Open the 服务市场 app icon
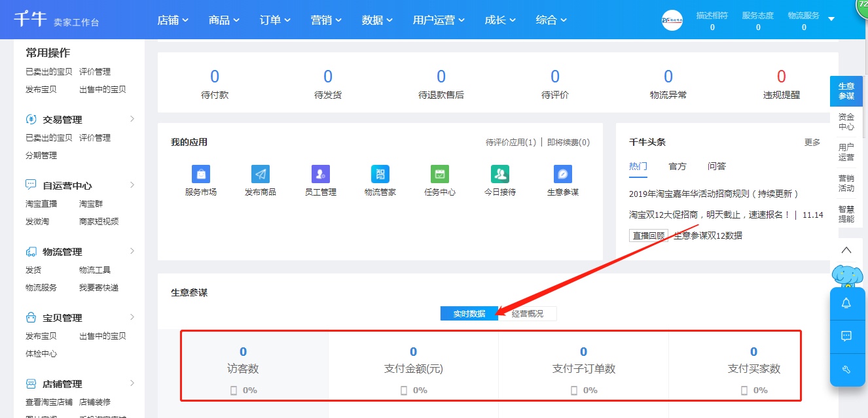Viewport: 868px width, 418px height. pyautogui.click(x=201, y=174)
